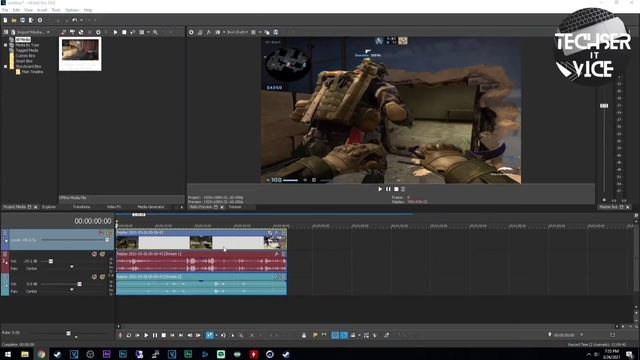Open Media Properties in Project Media toolbar

[x=98, y=32]
